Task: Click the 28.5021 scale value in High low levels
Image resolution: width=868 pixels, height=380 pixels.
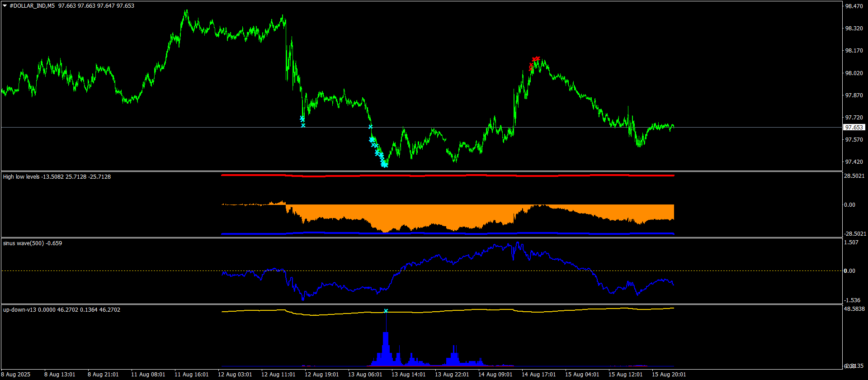Action: pos(854,176)
